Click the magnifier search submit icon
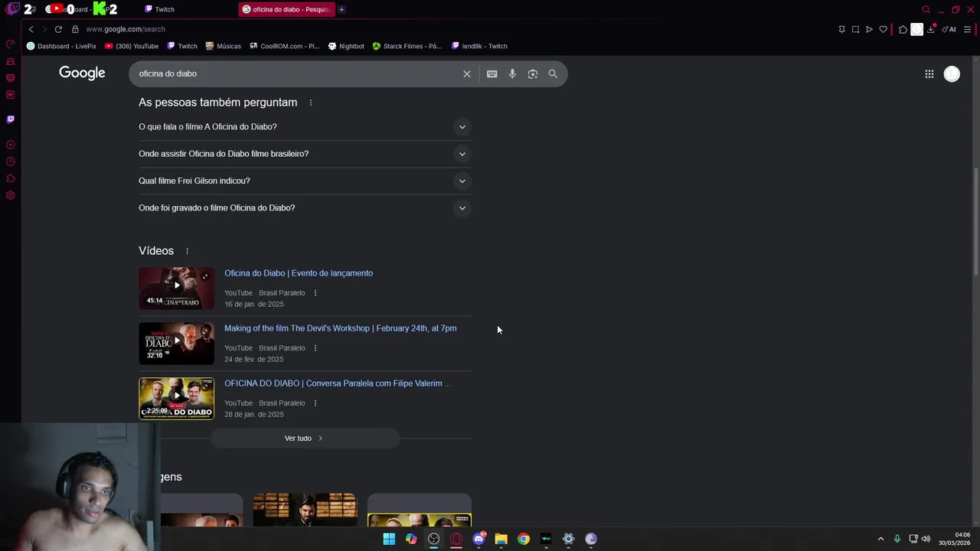 pyautogui.click(x=553, y=73)
